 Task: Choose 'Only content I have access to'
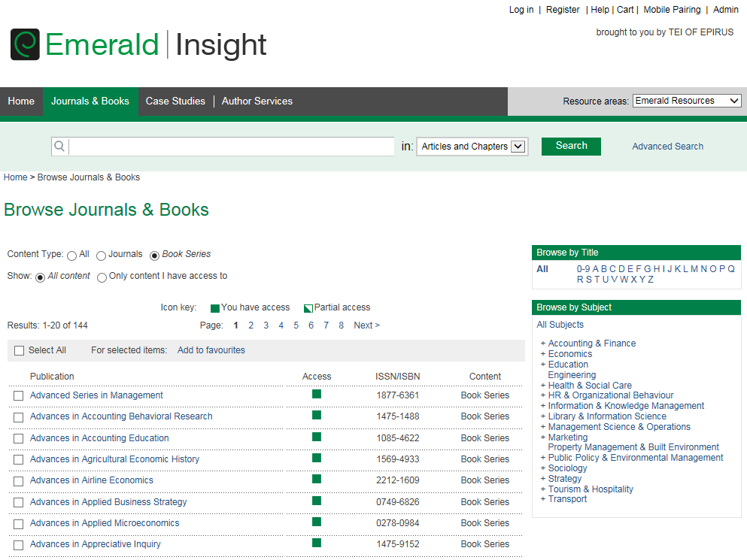102,277
